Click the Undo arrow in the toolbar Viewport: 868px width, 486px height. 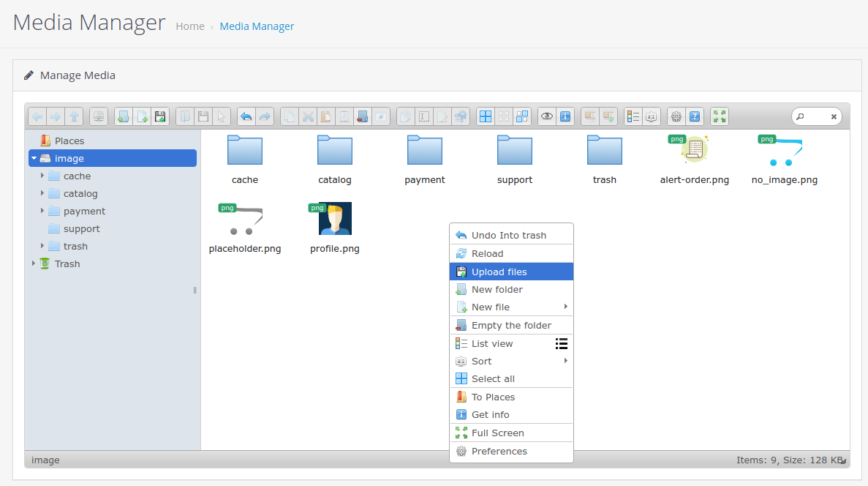click(247, 116)
